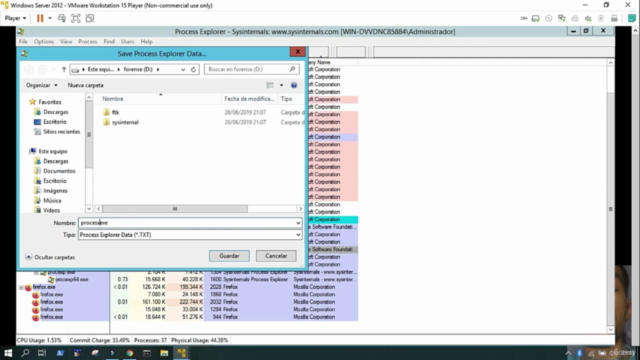Select the ftk folder
Image resolution: width=640 pixels, height=360 pixels.
pyautogui.click(x=116, y=112)
